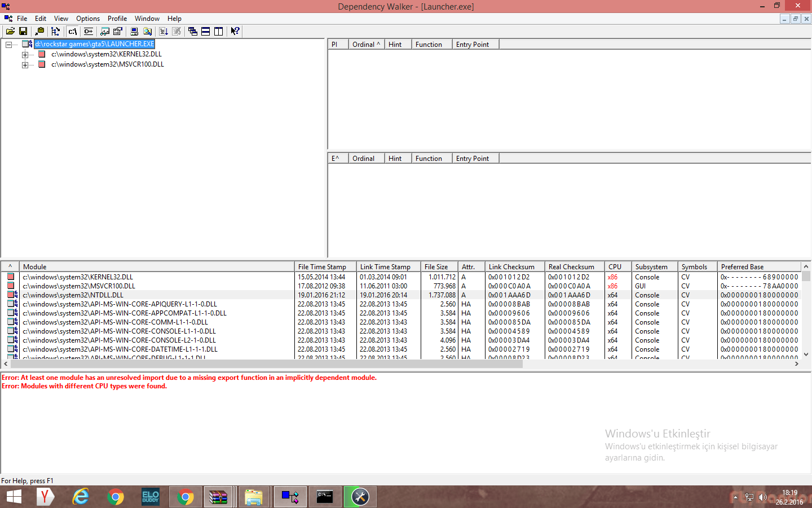This screenshot has height=508, width=812.
Task: Select d:\rockstar games\gta5\LAUNCHER.EXE in tree
Action: [94, 44]
